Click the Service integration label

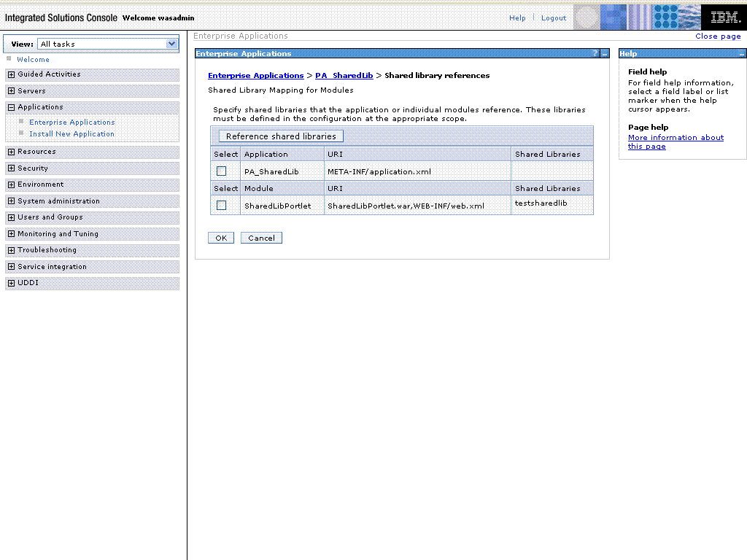click(x=52, y=267)
